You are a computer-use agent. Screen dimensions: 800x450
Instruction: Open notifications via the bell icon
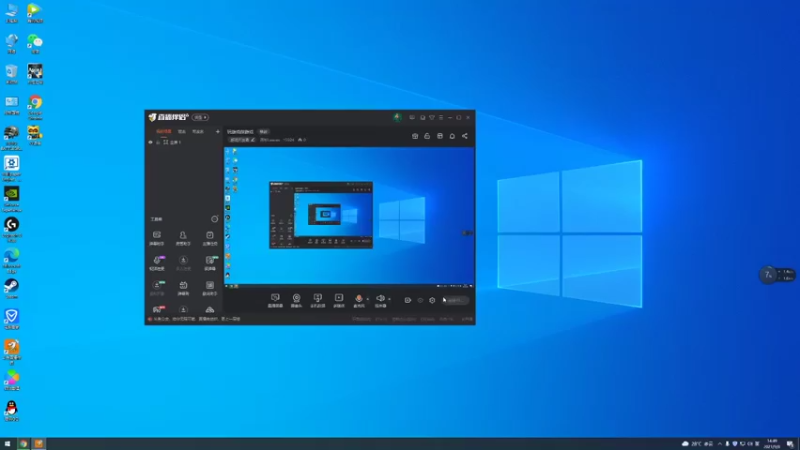coord(452,136)
